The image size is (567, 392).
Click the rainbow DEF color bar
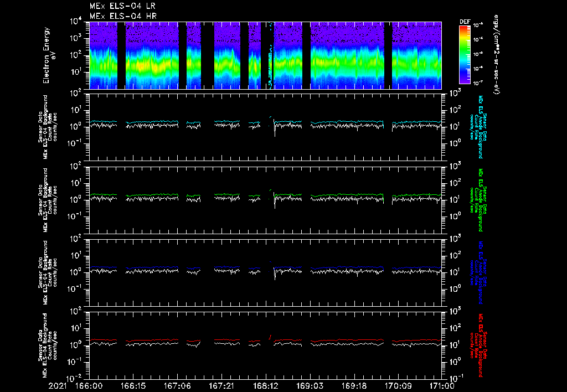[x=465, y=55]
